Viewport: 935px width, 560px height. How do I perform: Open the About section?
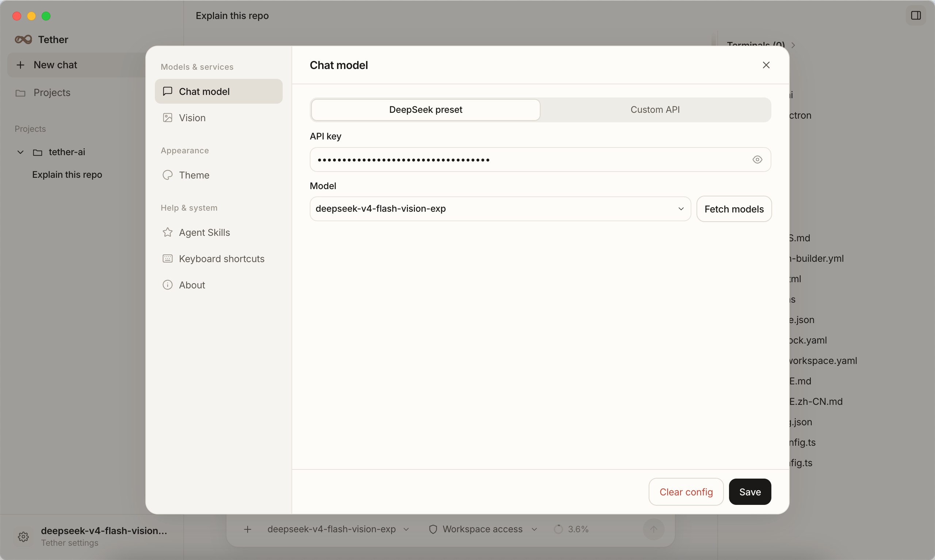(x=218, y=285)
